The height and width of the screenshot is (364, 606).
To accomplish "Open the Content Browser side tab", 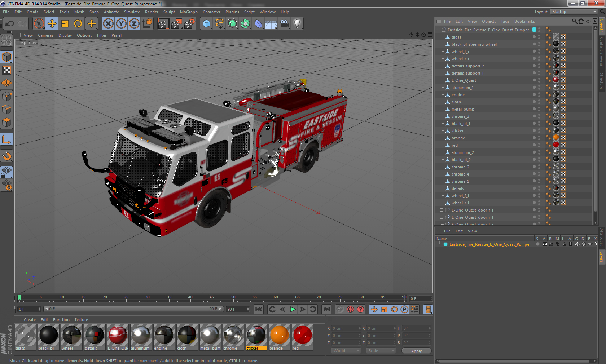I will tap(602, 51).
